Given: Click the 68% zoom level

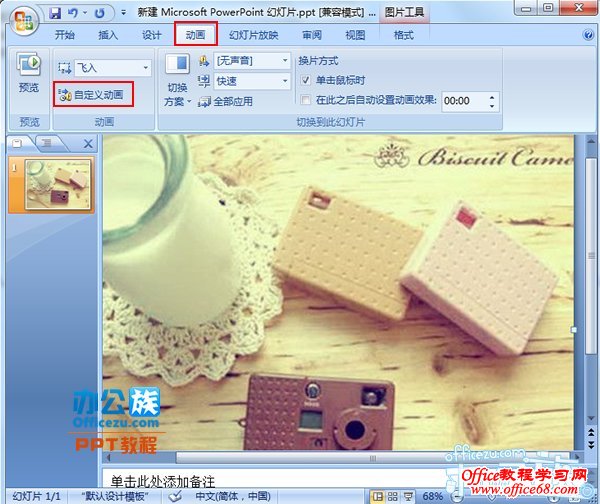Looking at the screenshot, I should (x=432, y=496).
